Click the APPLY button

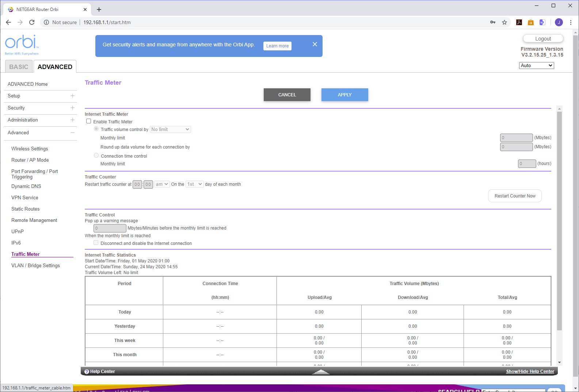point(344,95)
